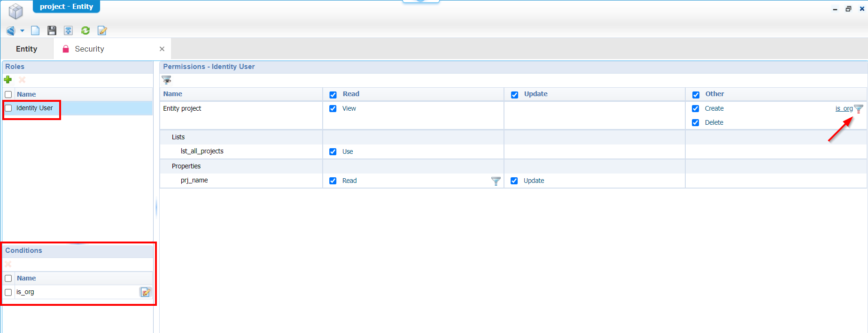Toggle the Delete permission checkbox
This screenshot has width=868, height=333.
tap(696, 123)
